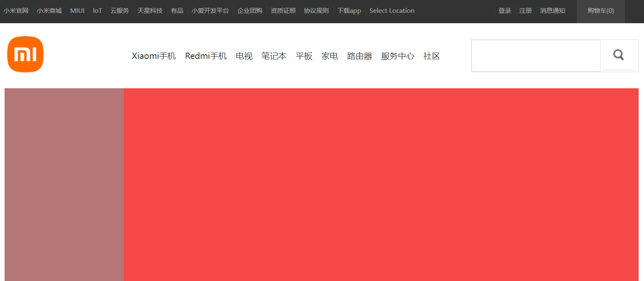644x281 pixels.
Task: Click Select Location in top bar
Action: click(392, 11)
